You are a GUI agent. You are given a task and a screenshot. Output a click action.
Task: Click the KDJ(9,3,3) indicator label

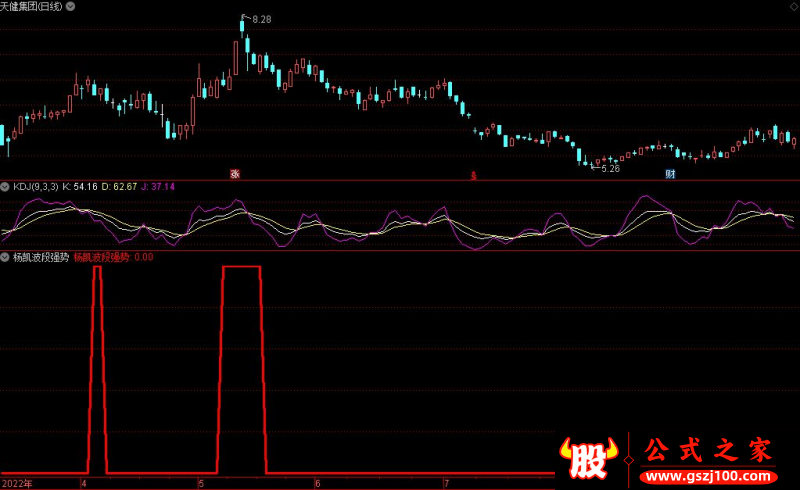(36, 187)
